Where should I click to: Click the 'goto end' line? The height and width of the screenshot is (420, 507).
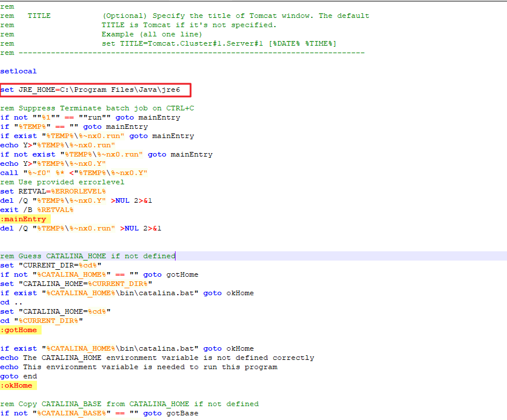pyautogui.click(x=18, y=376)
